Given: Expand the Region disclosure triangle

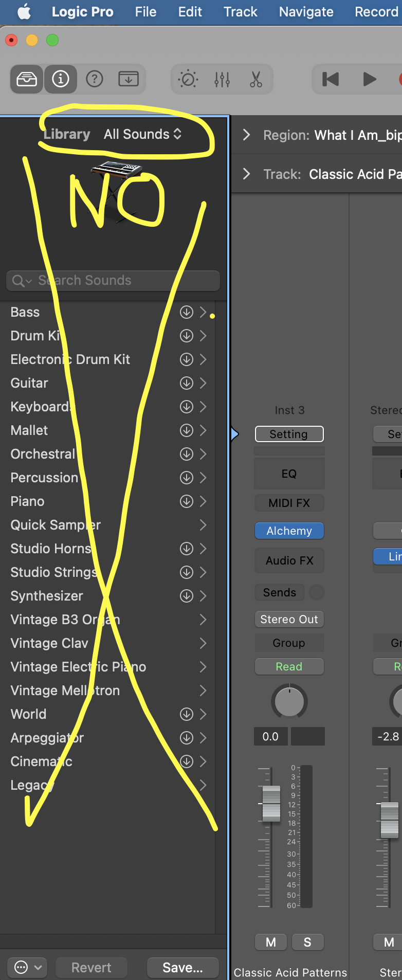Looking at the screenshot, I should point(247,135).
